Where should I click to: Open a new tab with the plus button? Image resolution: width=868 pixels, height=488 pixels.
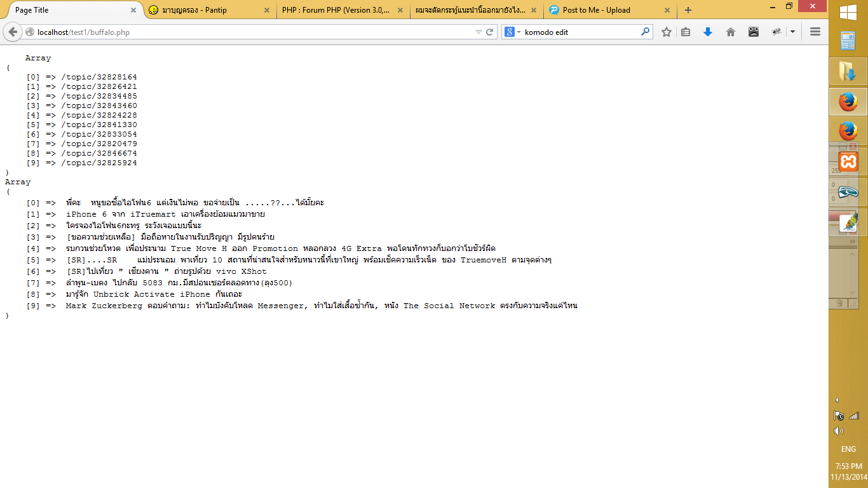tap(688, 10)
